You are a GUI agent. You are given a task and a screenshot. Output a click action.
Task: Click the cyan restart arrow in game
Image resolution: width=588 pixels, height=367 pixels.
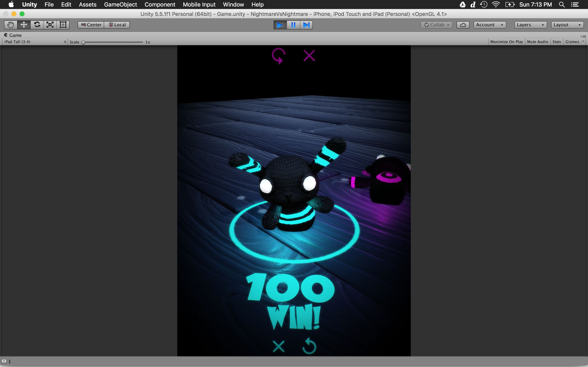(309, 346)
